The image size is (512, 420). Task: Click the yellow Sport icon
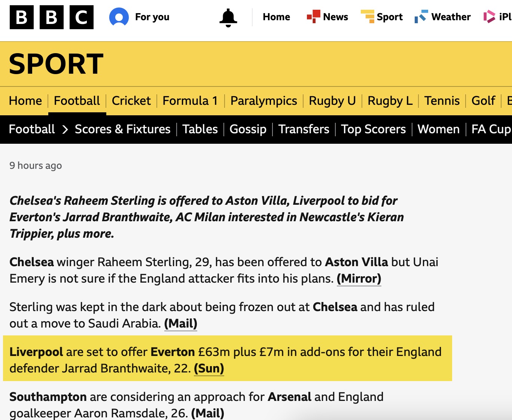368,16
